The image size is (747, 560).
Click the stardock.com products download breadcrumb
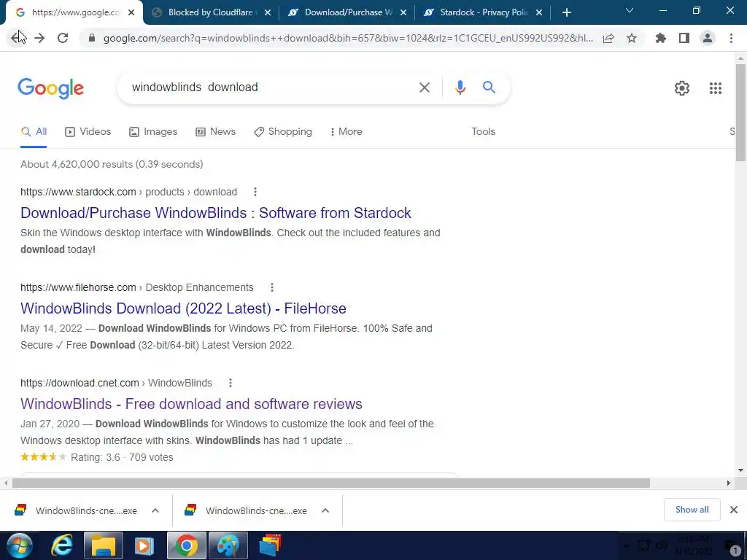[x=128, y=192]
